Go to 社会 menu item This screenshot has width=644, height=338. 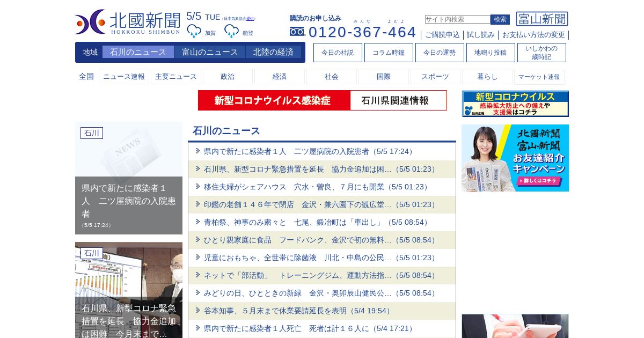click(332, 77)
